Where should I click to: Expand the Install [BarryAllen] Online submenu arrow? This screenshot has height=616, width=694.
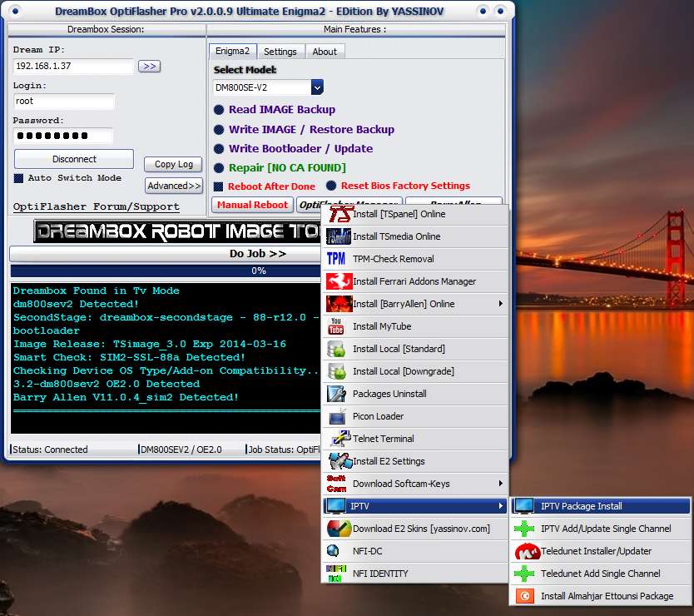tap(501, 304)
